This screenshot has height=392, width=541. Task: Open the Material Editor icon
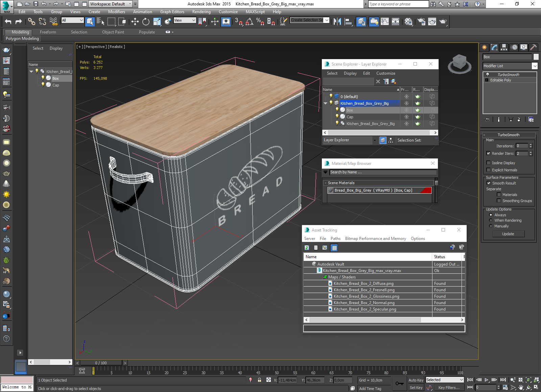tap(408, 22)
